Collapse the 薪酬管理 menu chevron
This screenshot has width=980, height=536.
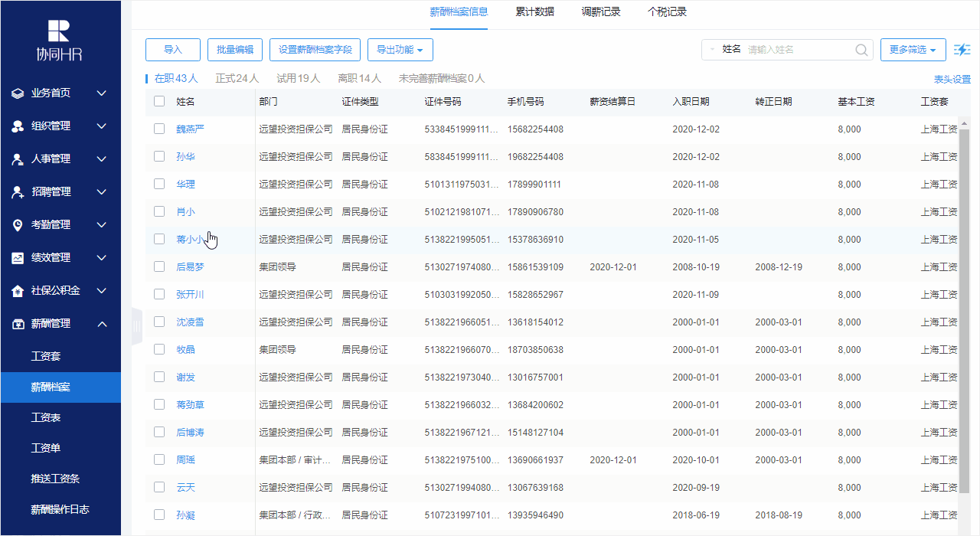pyautogui.click(x=102, y=324)
